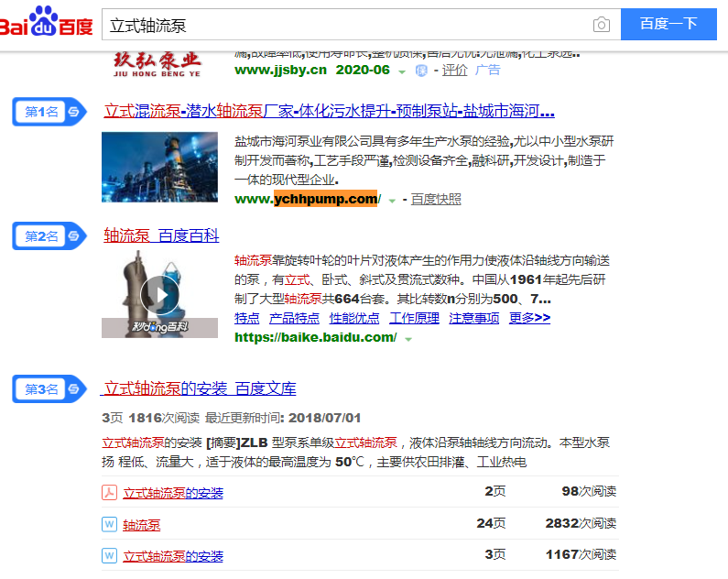Open 立式轴流泵的安装_百度文库 result title

pyautogui.click(x=200, y=388)
